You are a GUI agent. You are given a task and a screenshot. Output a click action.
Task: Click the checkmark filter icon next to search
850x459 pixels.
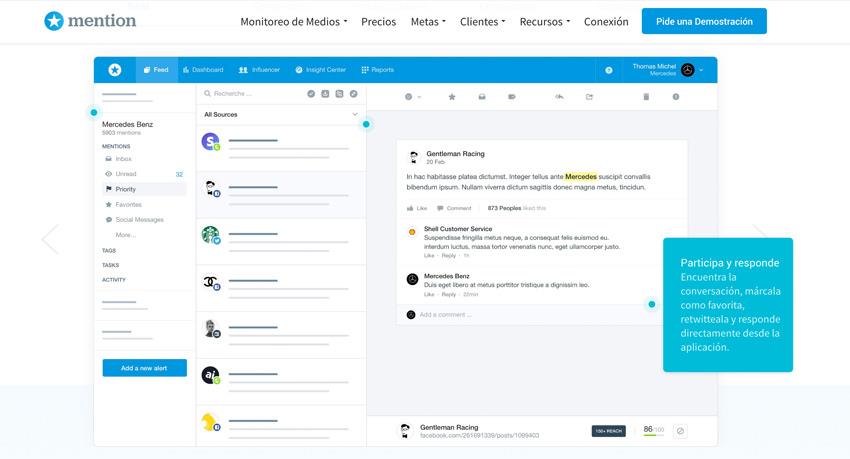click(311, 94)
